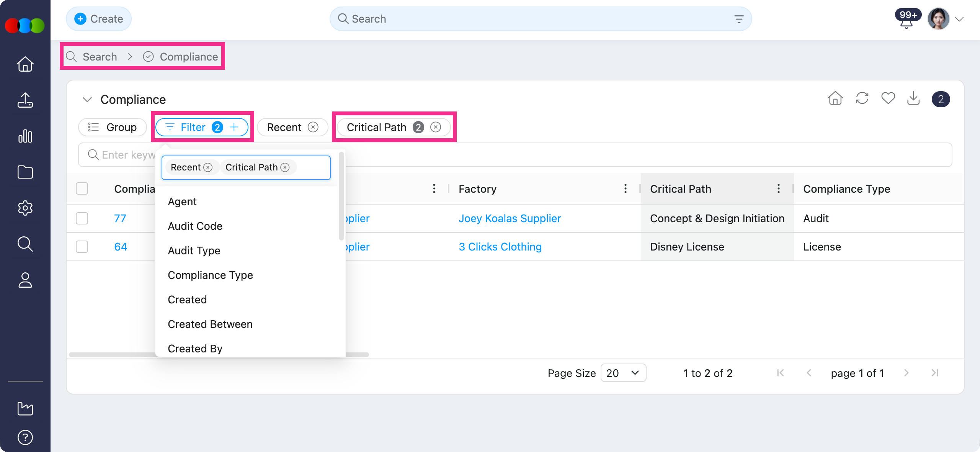The height and width of the screenshot is (452, 980).
Task: Open the analytics chart icon in sidebar
Action: pos(24,136)
